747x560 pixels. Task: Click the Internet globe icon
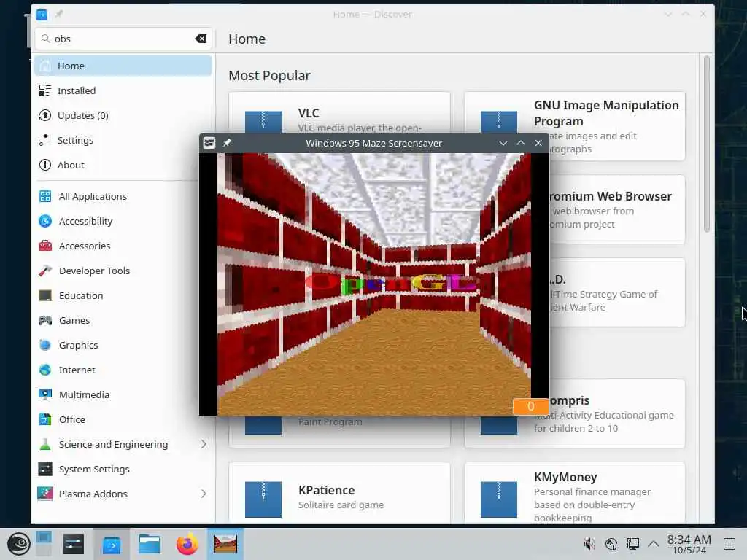pos(45,370)
